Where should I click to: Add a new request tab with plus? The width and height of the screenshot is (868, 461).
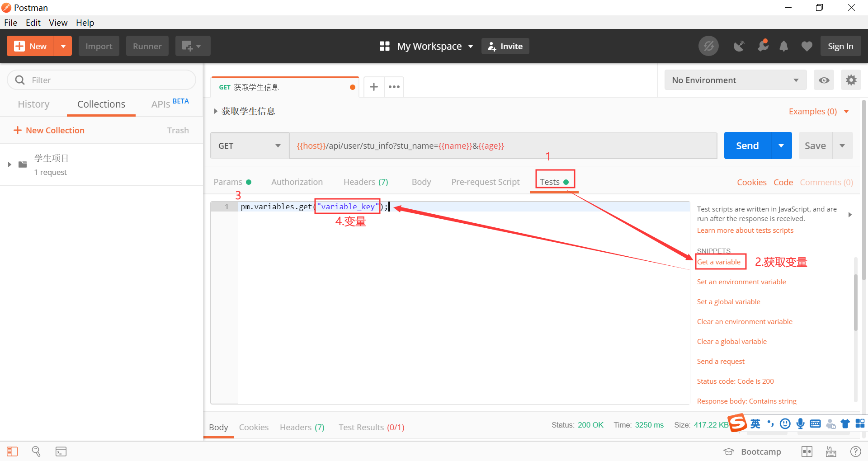pos(374,87)
